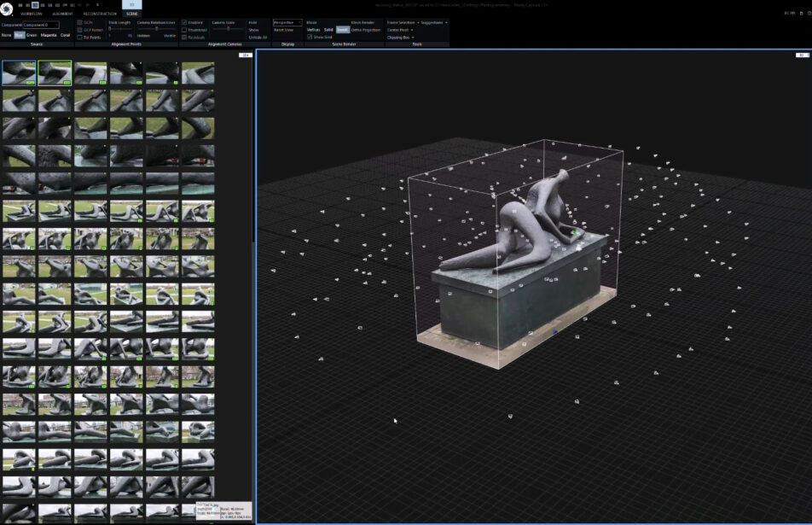Click the RealityCapture application logo icon
Screen dimensions: 812x525
coord(7,10)
